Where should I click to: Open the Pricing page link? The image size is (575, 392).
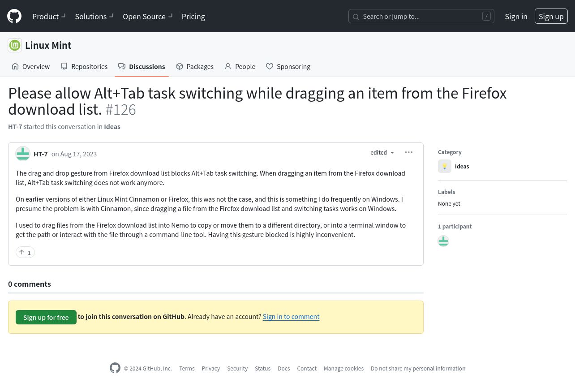pos(193,16)
